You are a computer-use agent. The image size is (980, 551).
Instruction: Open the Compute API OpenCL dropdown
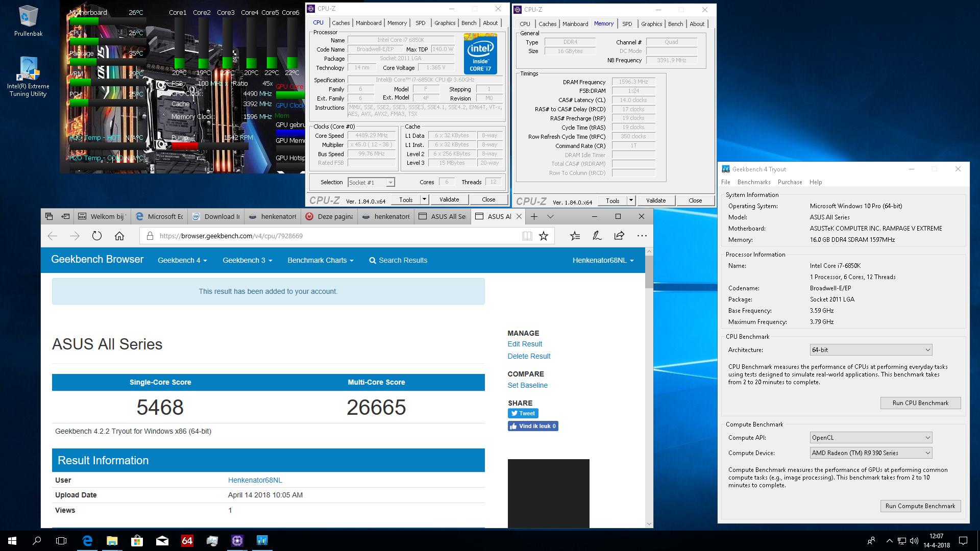pyautogui.click(x=871, y=438)
